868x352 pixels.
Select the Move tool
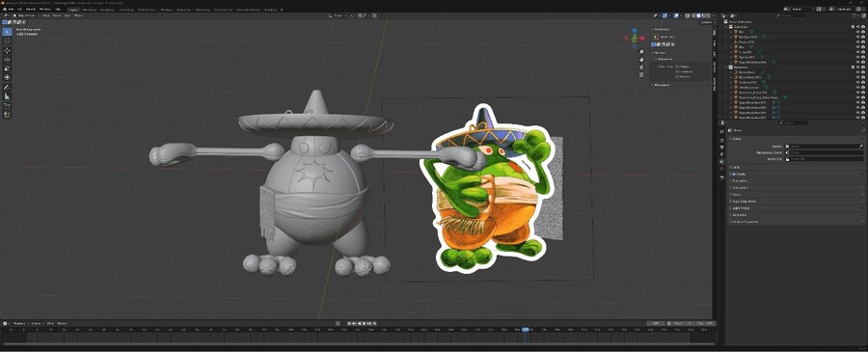point(7,50)
